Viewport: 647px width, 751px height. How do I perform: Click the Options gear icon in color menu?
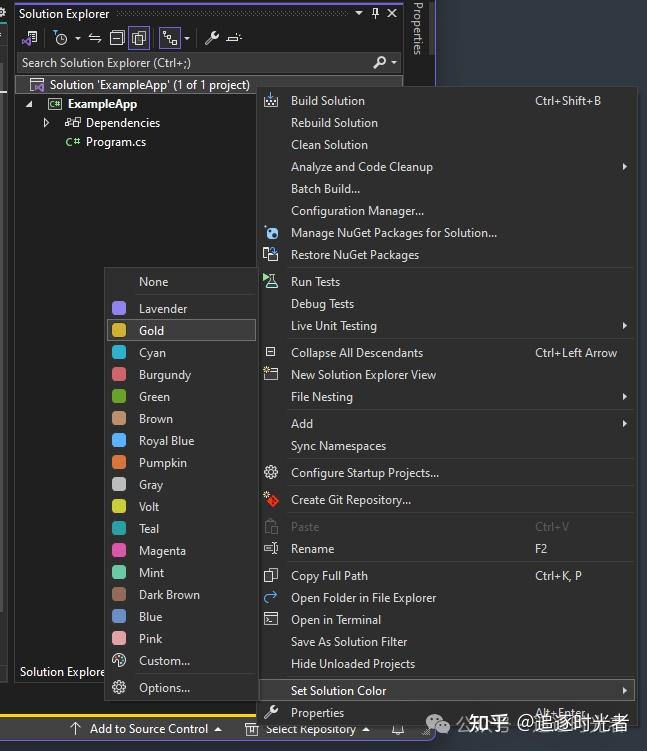tap(119, 688)
